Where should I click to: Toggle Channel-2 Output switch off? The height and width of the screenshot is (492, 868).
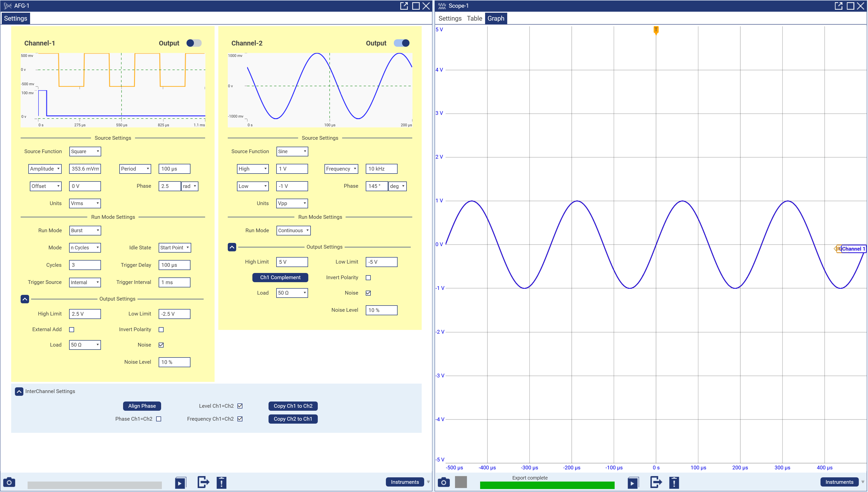coord(401,43)
